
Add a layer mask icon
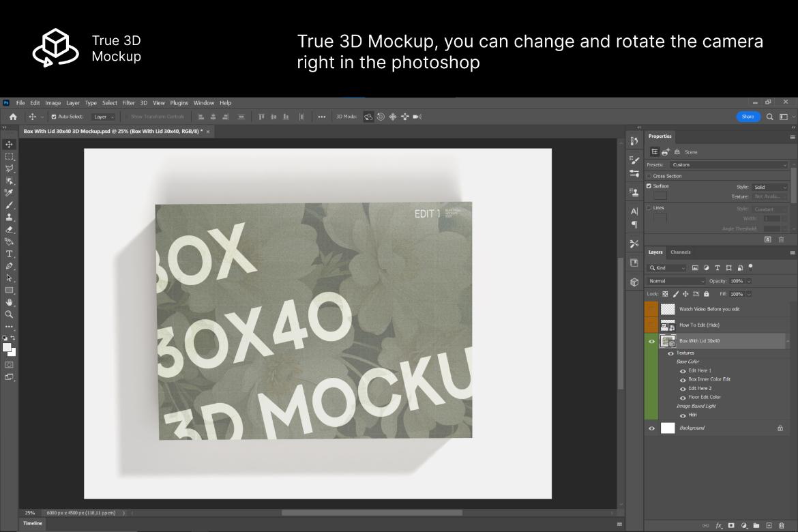point(731,525)
